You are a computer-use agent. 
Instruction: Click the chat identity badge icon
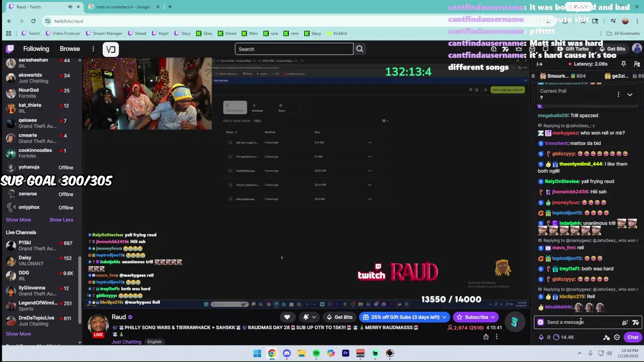541,322
